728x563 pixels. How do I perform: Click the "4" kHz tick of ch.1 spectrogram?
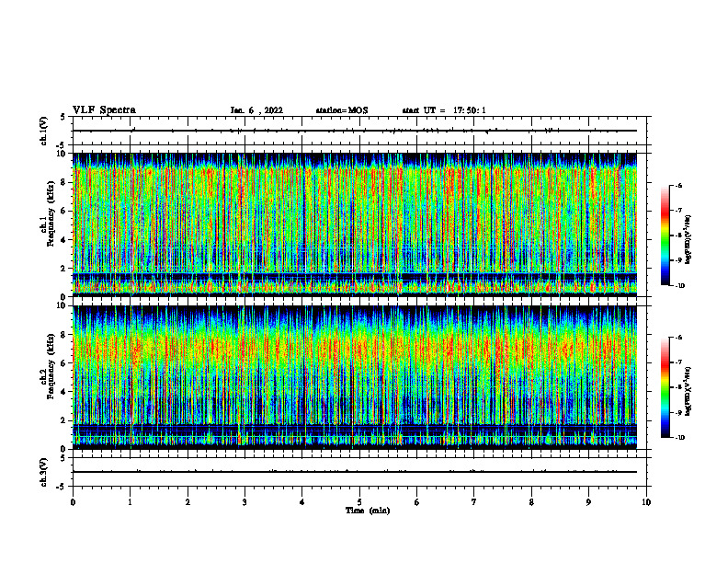point(63,240)
